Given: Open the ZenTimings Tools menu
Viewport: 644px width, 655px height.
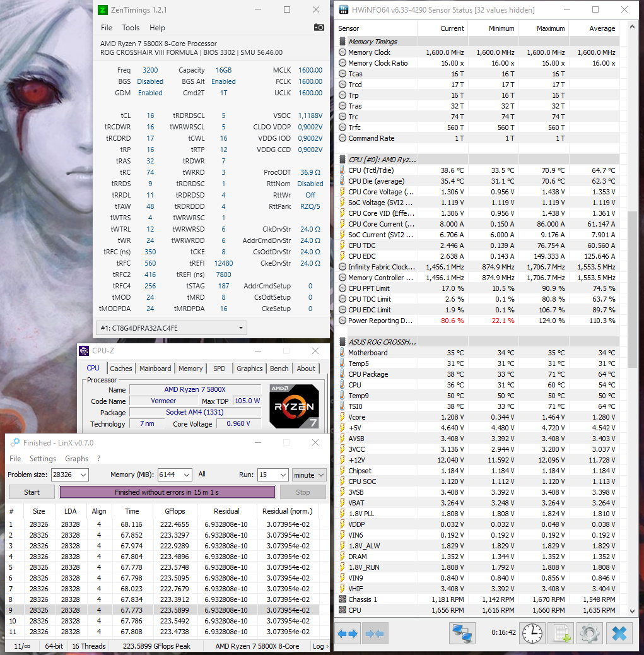Looking at the screenshot, I should click(131, 28).
